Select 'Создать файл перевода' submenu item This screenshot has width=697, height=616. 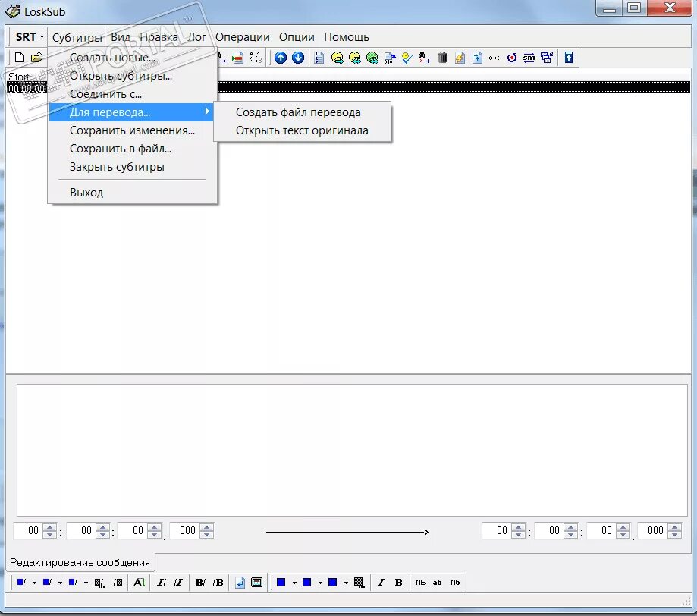click(303, 112)
